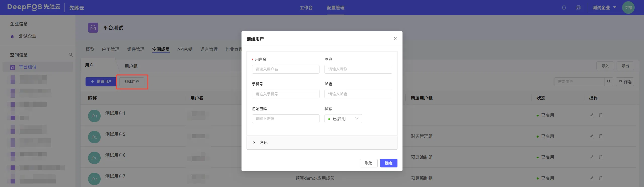Click into the 请输入手机号 field
Viewport: 644px width, 187px height.
pos(286,94)
